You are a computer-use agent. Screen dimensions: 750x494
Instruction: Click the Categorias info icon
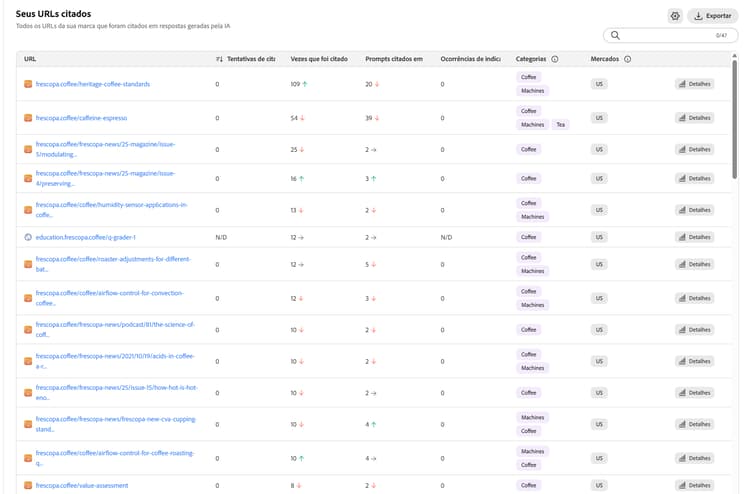click(554, 59)
